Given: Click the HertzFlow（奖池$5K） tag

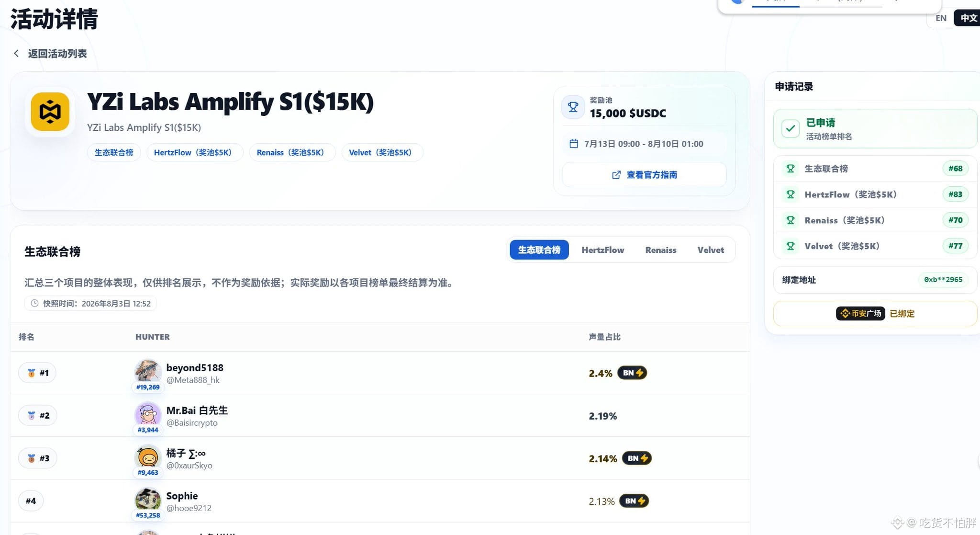Looking at the screenshot, I should pos(195,152).
